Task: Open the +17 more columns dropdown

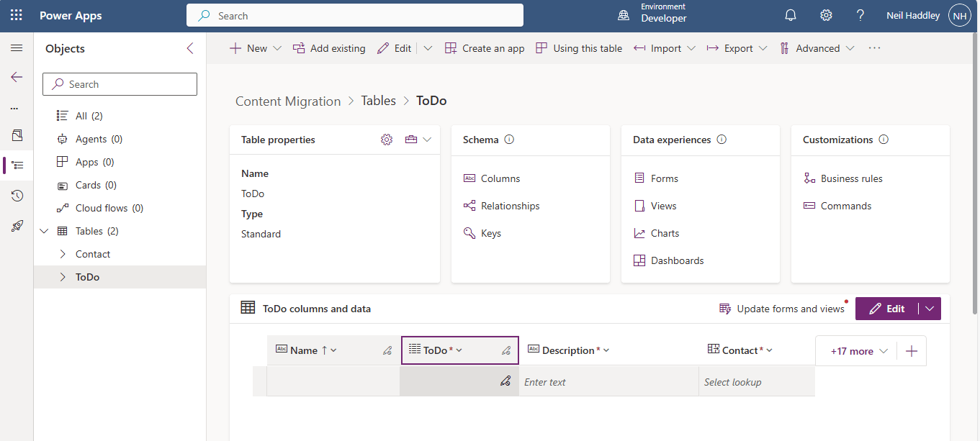Action: click(858, 351)
